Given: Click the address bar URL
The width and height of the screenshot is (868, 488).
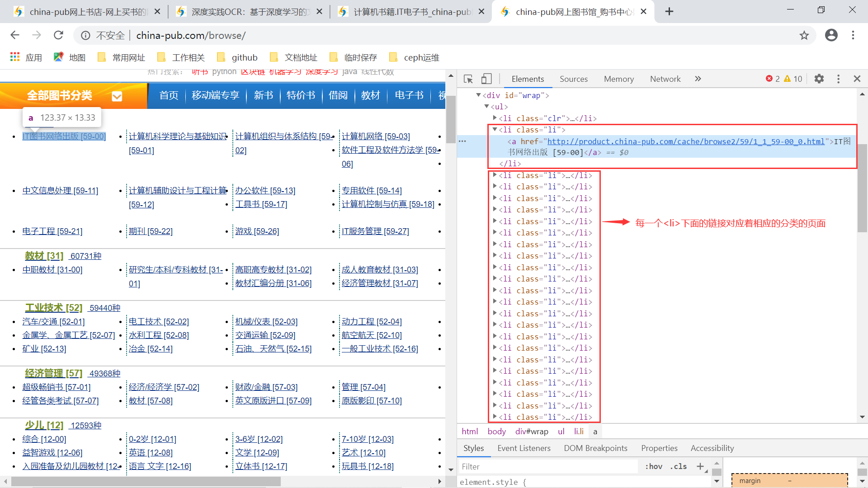Looking at the screenshot, I should click(191, 35).
